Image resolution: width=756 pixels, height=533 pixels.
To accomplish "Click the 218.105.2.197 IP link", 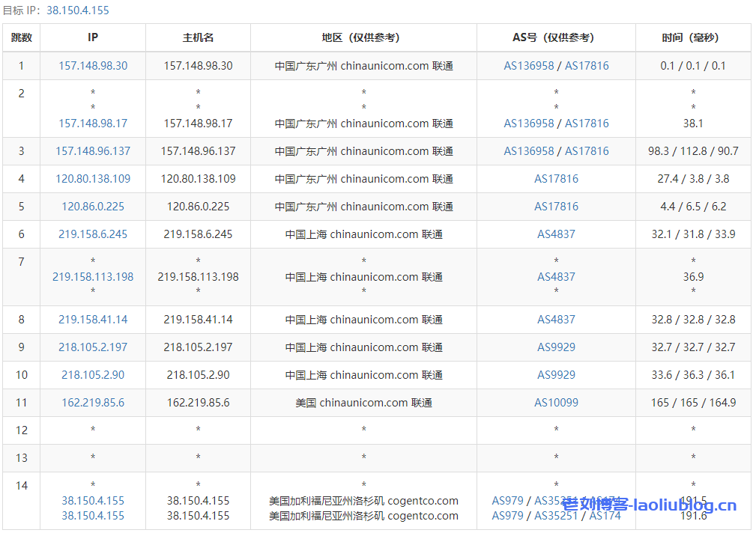I will tap(92, 347).
